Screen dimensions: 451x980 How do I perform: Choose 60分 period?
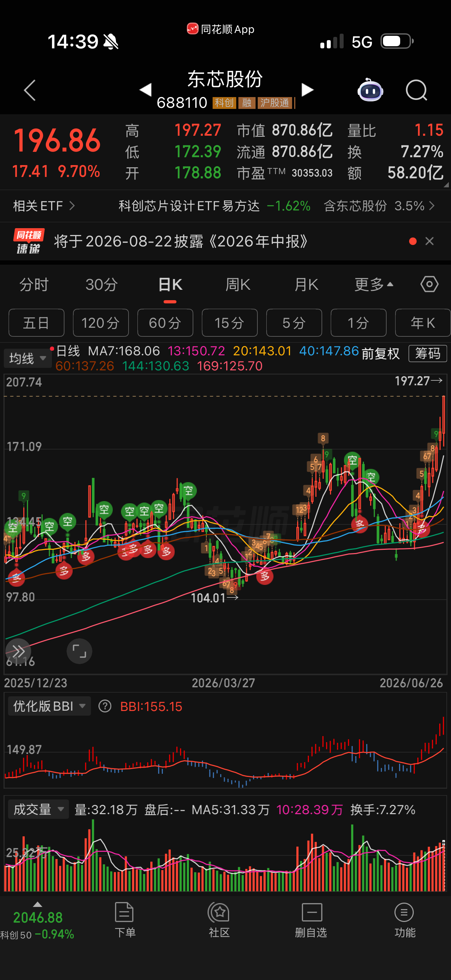(165, 323)
